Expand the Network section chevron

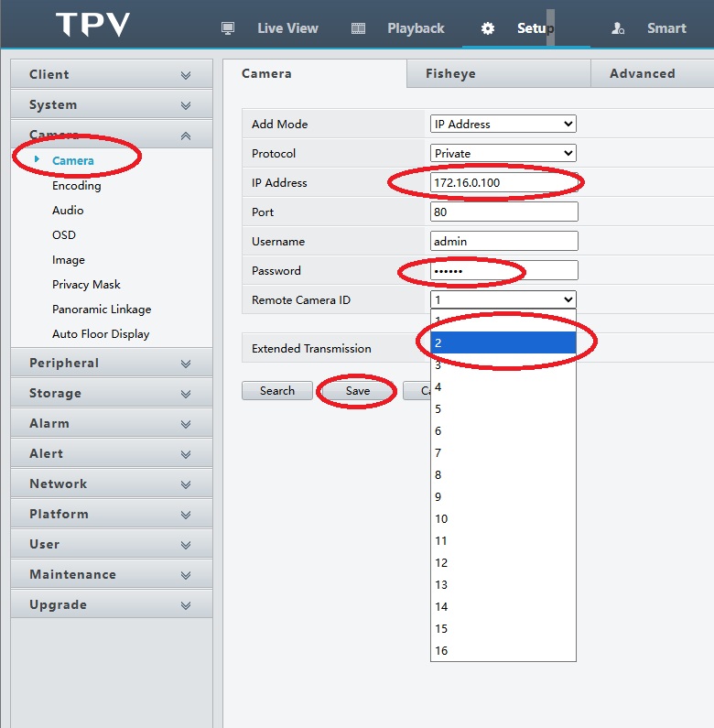tap(186, 484)
